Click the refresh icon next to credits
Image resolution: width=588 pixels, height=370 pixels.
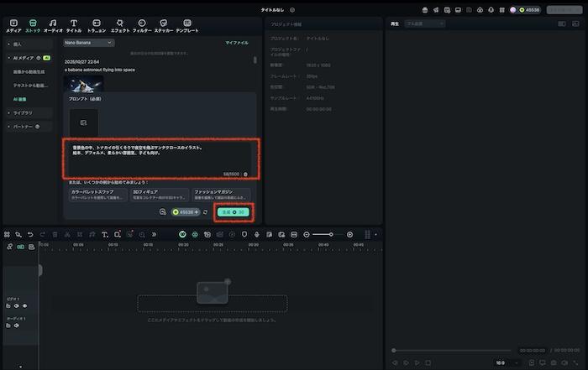point(205,212)
